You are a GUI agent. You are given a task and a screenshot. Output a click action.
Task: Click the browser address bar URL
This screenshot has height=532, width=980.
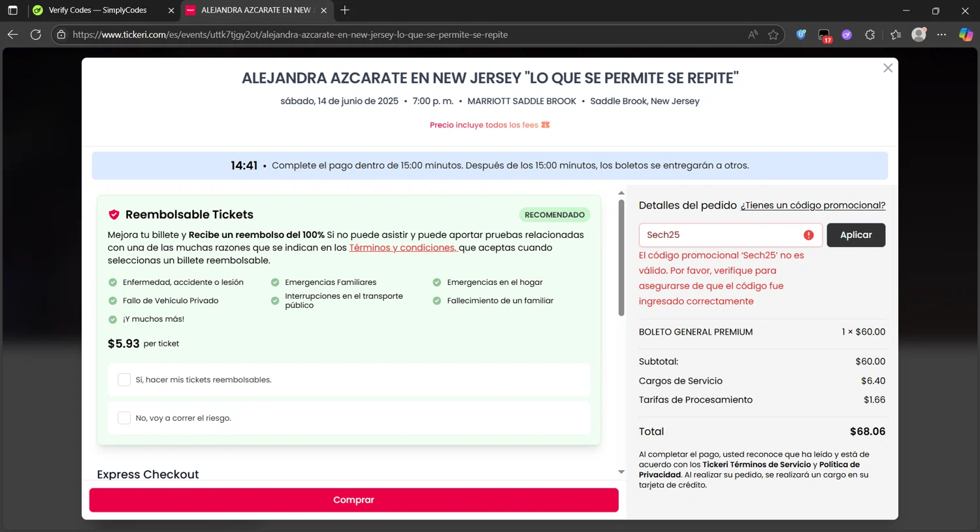point(290,35)
